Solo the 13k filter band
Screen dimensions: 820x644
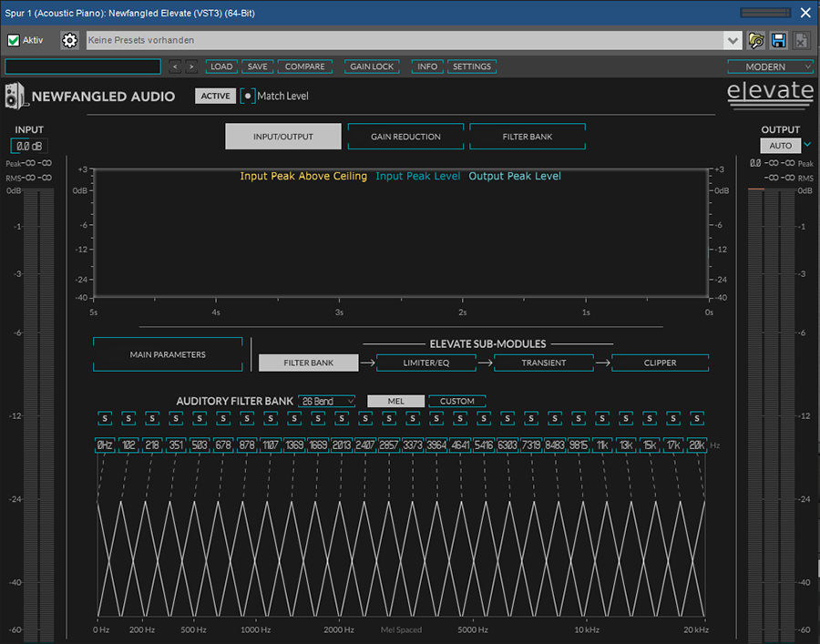click(626, 418)
